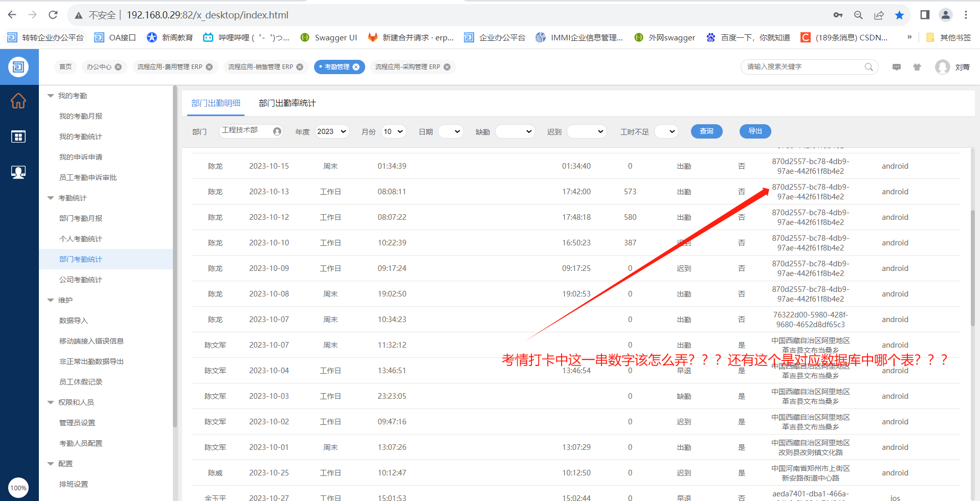The image size is (980, 501).
Task: Open the 年度 year dropdown
Action: click(332, 131)
